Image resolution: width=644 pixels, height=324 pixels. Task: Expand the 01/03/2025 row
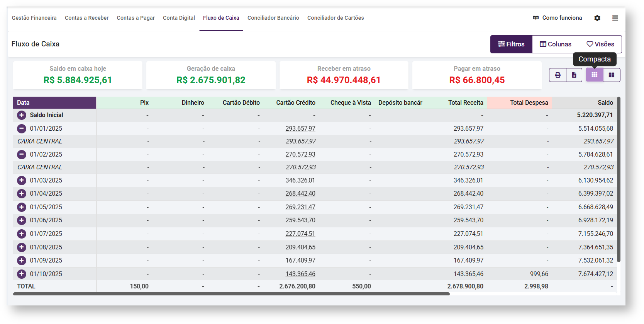tap(22, 181)
